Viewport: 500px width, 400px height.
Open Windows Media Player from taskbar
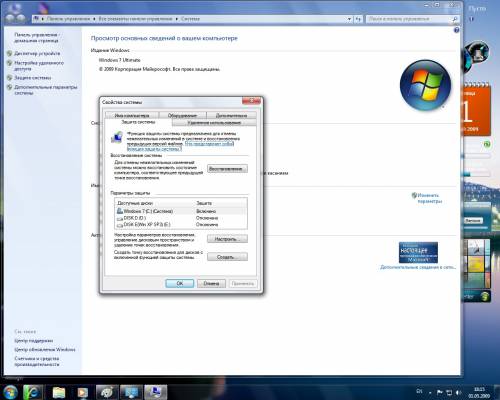pyautogui.click(x=82, y=392)
